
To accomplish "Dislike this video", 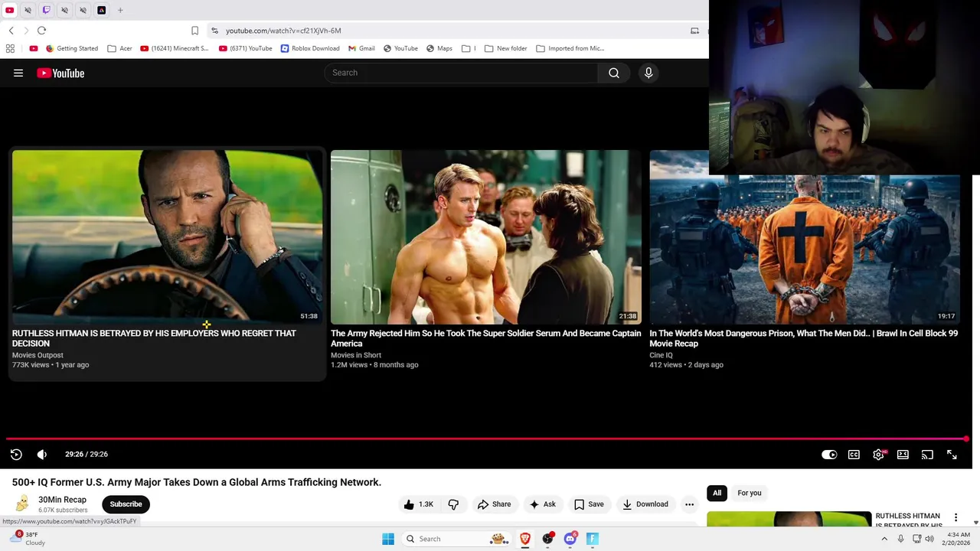I will click(x=453, y=504).
